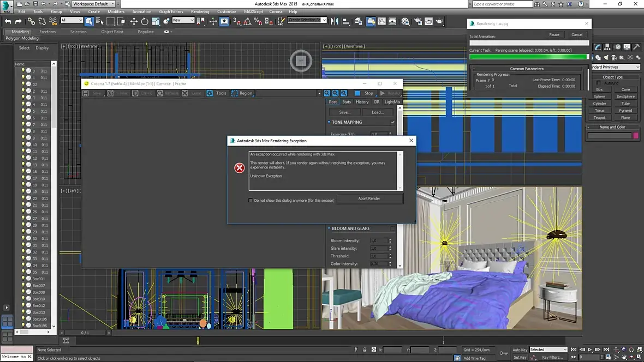This screenshot has height=362, width=644.
Task: Switch to LightMix tab in Corona
Action: click(392, 102)
